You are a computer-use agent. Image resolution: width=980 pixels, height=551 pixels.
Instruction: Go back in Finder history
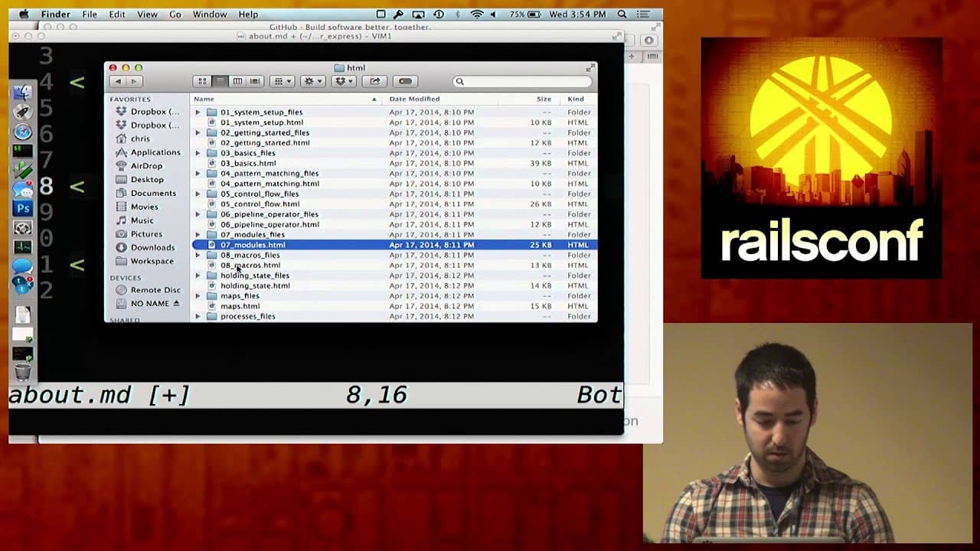[x=118, y=81]
